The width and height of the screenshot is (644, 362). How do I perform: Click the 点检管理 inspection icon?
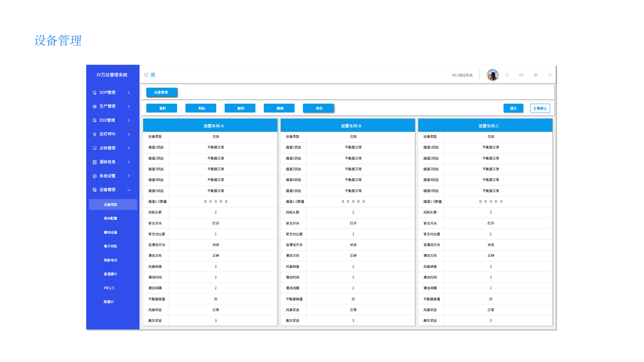point(95,148)
